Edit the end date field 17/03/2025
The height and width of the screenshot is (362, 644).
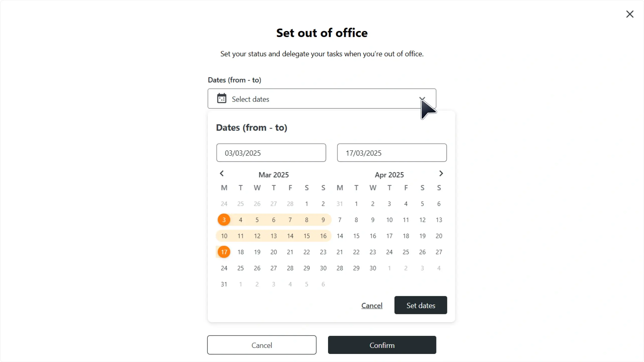coord(392,153)
